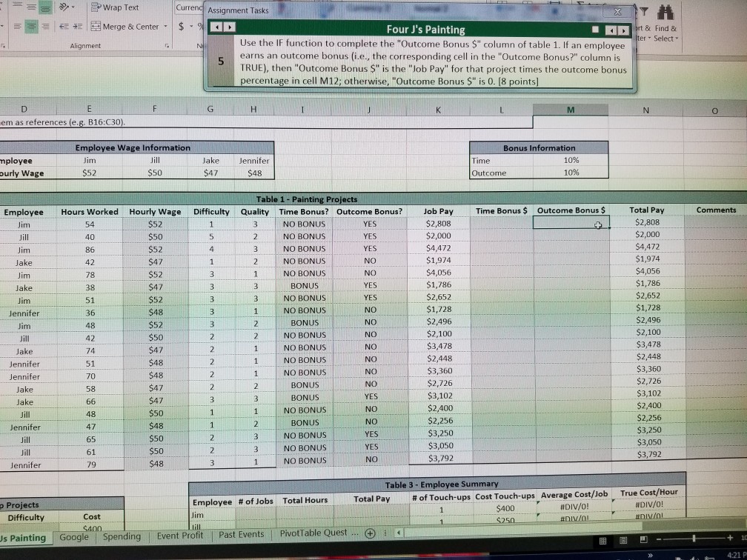
Task: Click the right-side previous arrow on green bar
Action: (x=611, y=31)
